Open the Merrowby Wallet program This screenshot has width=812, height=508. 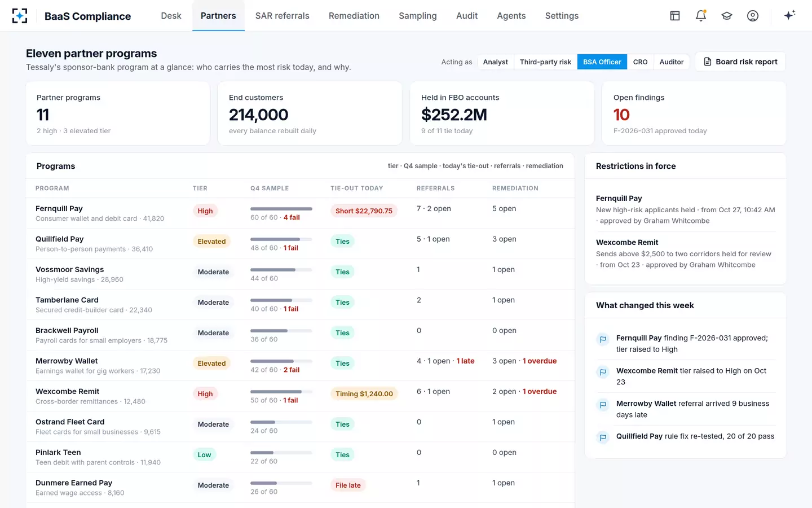pos(300,366)
